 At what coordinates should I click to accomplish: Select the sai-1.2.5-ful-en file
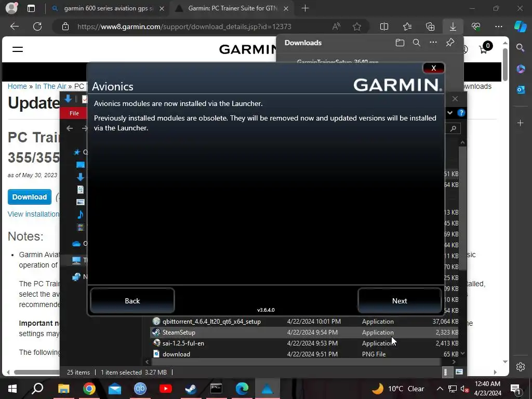click(x=304, y=343)
